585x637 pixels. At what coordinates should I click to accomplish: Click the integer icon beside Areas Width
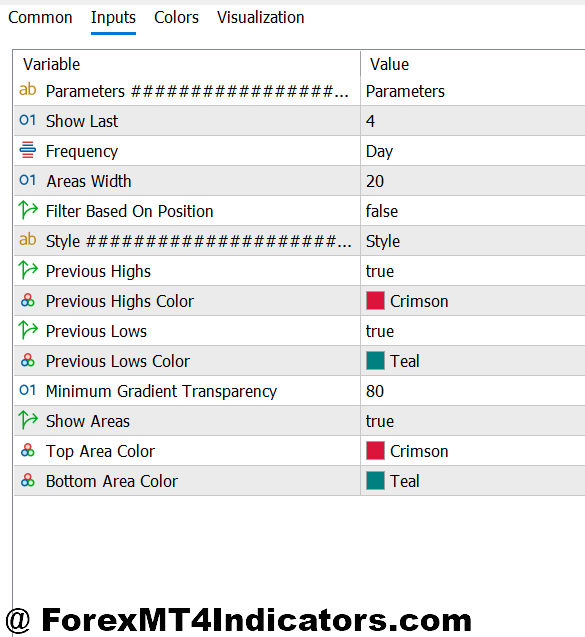click(x=28, y=180)
